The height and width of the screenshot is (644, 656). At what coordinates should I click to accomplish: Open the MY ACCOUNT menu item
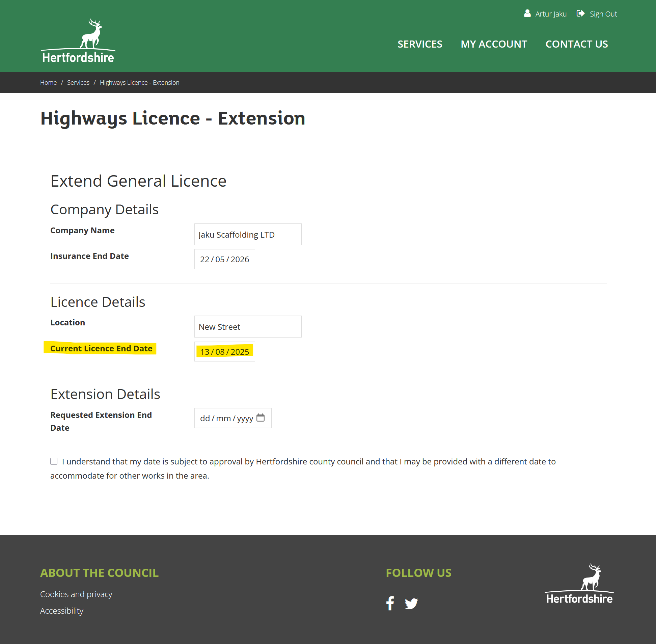(x=493, y=44)
